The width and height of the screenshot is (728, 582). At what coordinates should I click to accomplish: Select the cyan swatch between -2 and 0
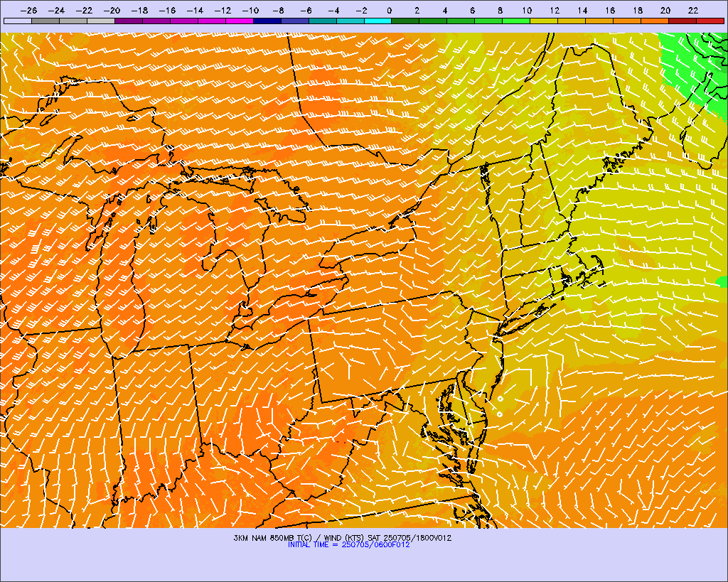point(378,21)
